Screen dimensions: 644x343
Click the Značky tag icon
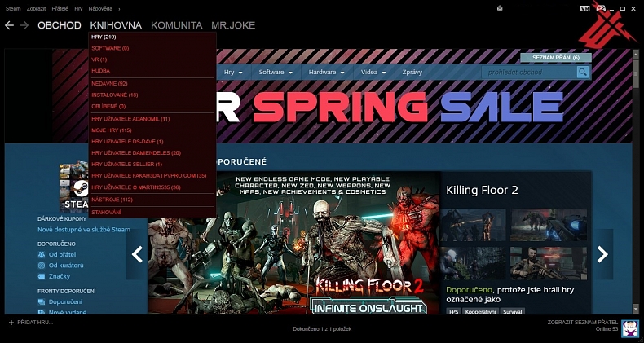(x=41, y=276)
